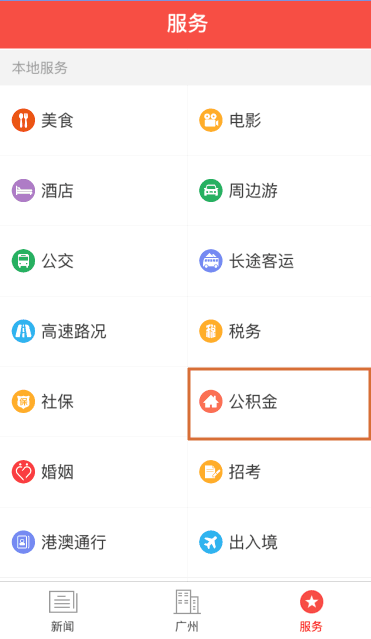Tap the 公交 bus icon

coord(23,261)
